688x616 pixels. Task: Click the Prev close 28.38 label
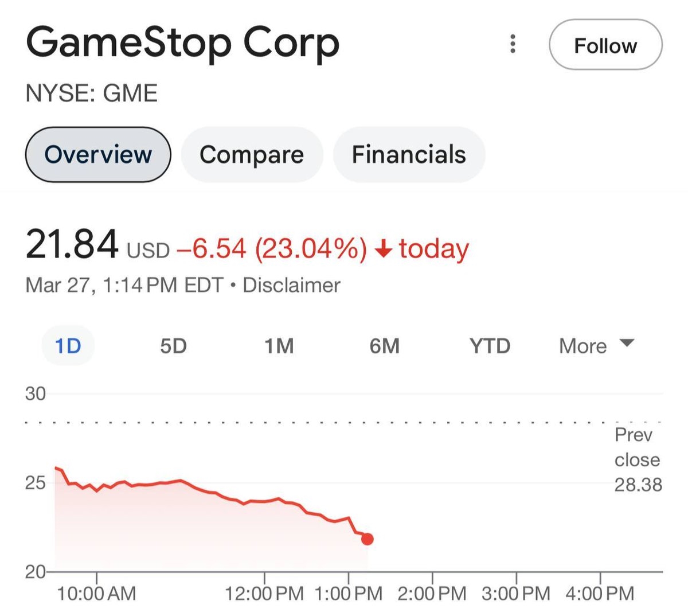(x=638, y=460)
